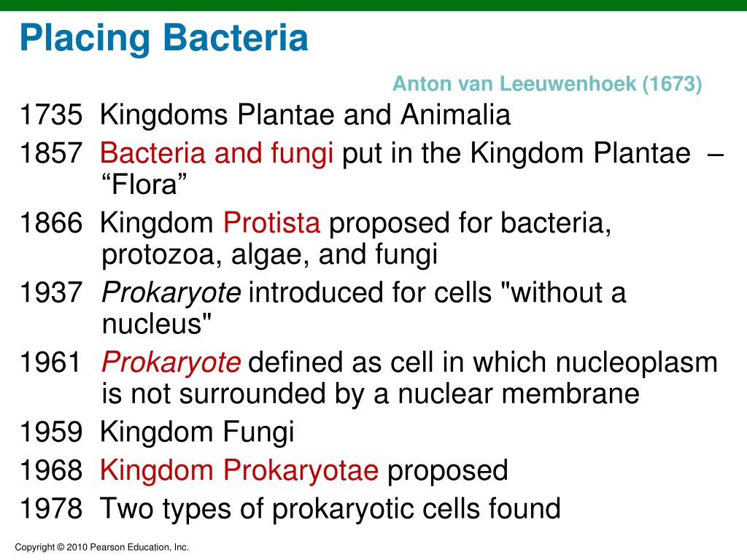Click the red "Bacteria and fungi" text
This screenshot has height=560, width=747.
pyautogui.click(x=216, y=153)
